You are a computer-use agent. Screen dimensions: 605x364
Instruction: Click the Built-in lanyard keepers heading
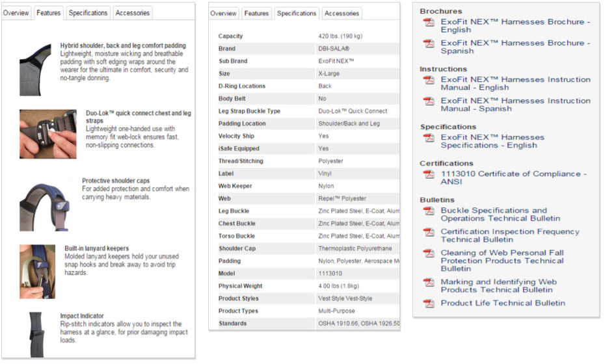[96, 248]
